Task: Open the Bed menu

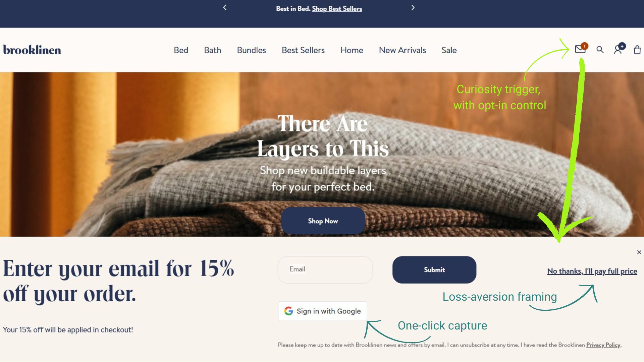Action: point(181,50)
